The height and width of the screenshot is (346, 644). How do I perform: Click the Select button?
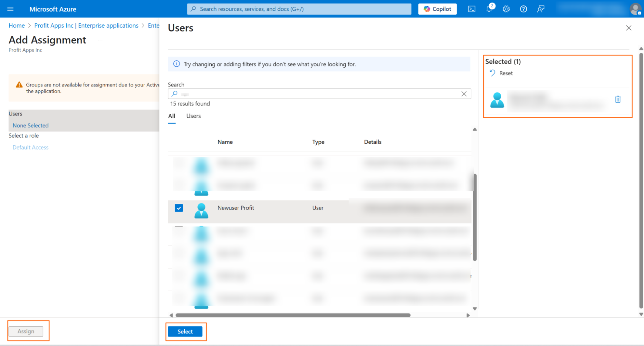[x=185, y=331]
